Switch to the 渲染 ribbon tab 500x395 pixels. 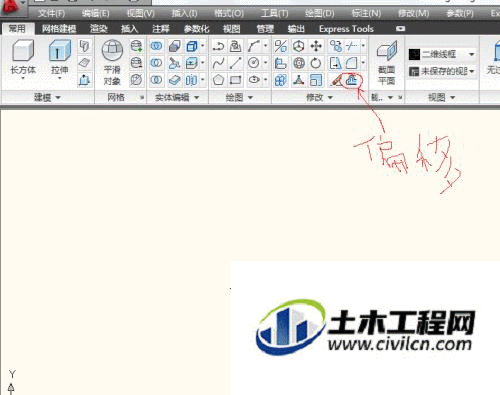coord(99,29)
